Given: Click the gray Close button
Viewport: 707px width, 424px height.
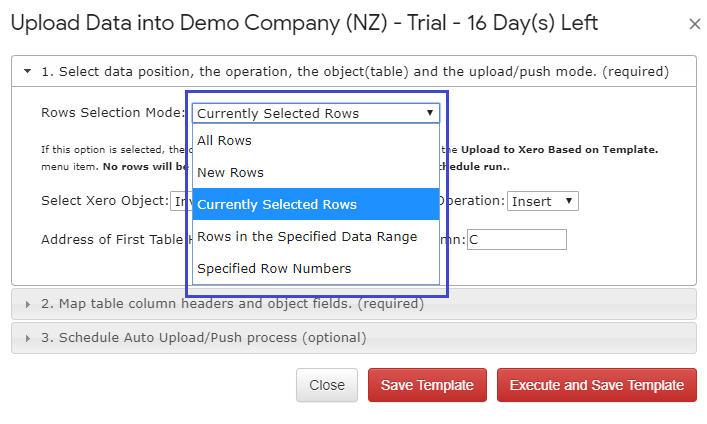Looking at the screenshot, I should [327, 385].
